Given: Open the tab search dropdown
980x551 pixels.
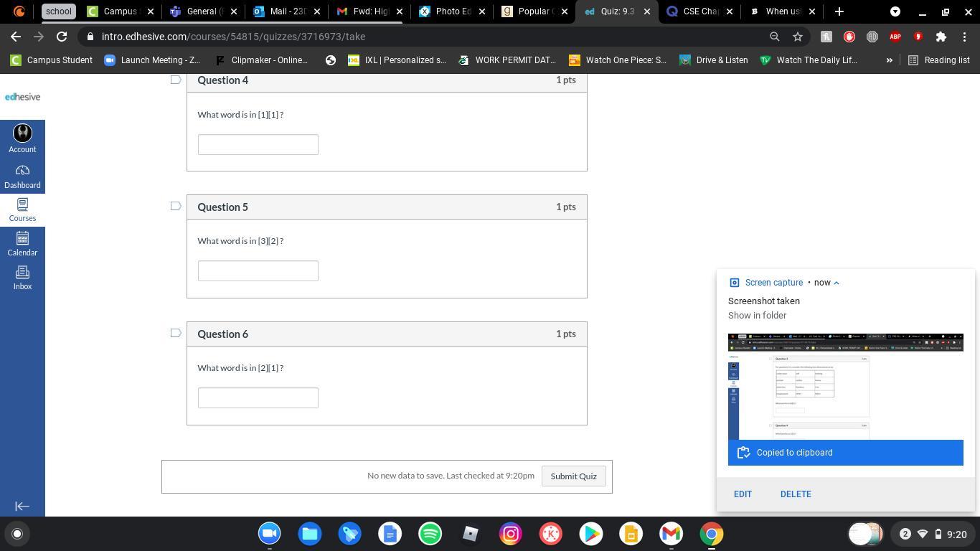Looking at the screenshot, I should tap(895, 11).
